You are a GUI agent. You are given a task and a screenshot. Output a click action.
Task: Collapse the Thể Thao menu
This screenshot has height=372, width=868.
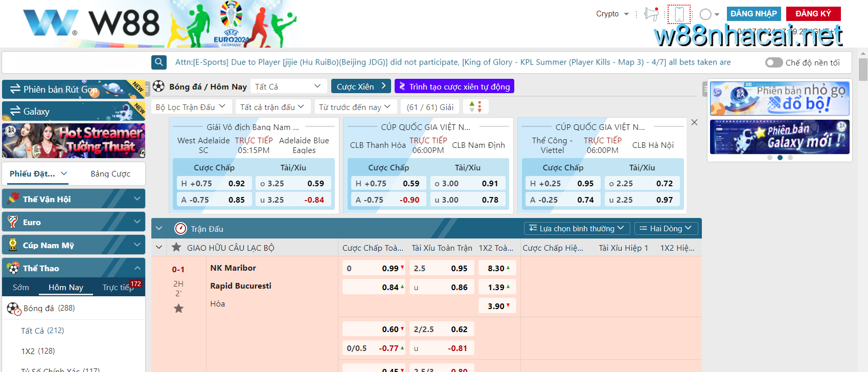coord(137,268)
